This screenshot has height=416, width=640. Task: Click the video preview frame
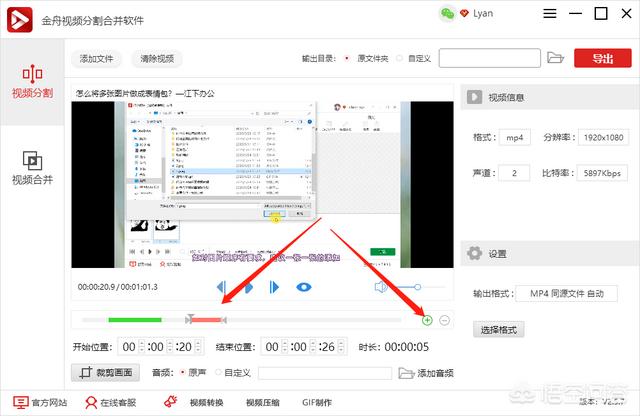[x=262, y=185]
